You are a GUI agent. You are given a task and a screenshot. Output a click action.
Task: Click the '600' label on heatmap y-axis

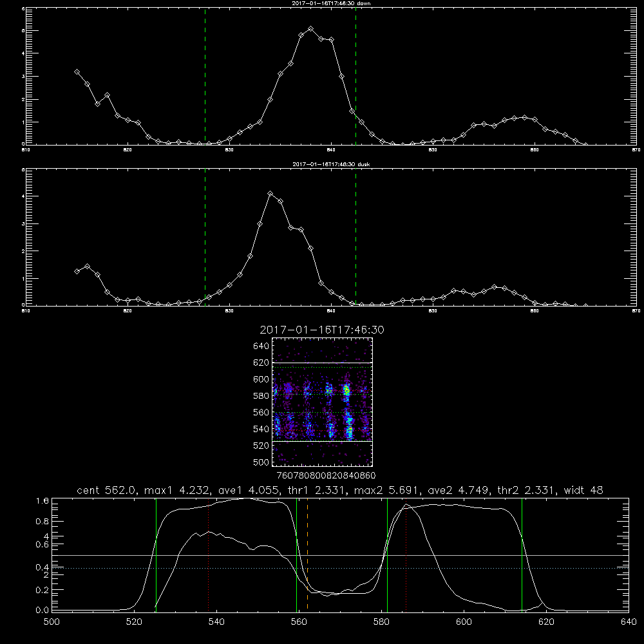tap(261, 379)
